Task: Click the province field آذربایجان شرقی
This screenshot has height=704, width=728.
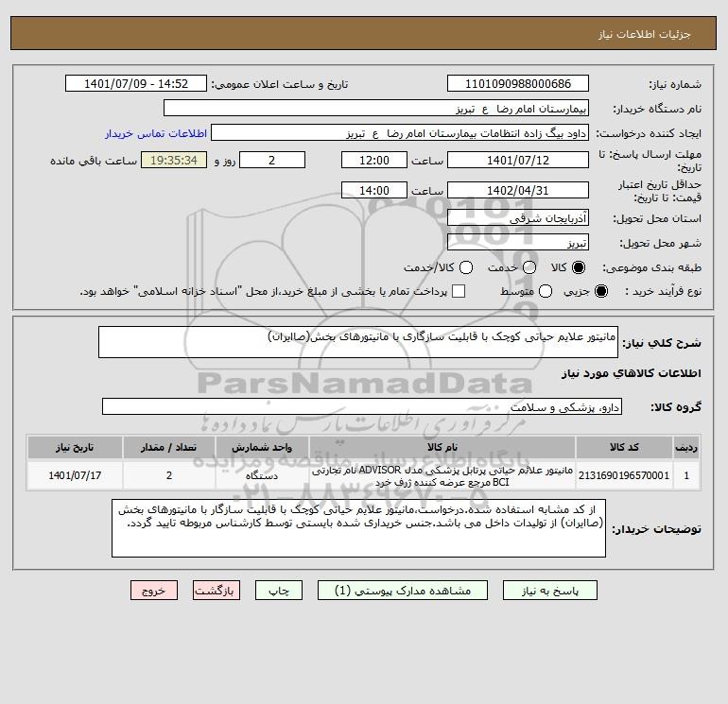Action: [518, 217]
